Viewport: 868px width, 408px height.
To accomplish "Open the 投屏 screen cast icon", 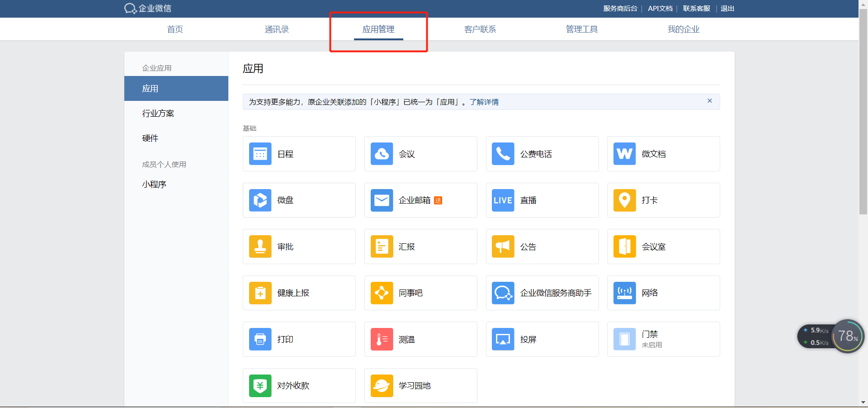I will click(503, 339).
